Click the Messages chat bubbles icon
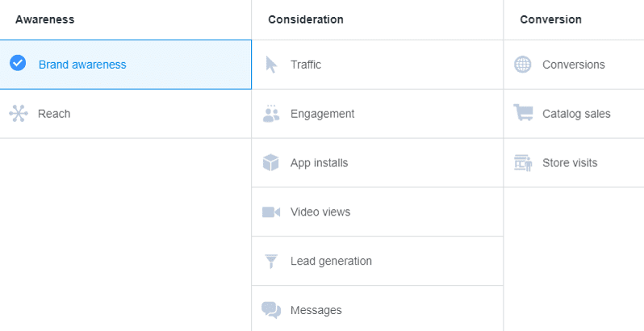The height and width of the screenshot is (331, 644). [x=271, y=310]
